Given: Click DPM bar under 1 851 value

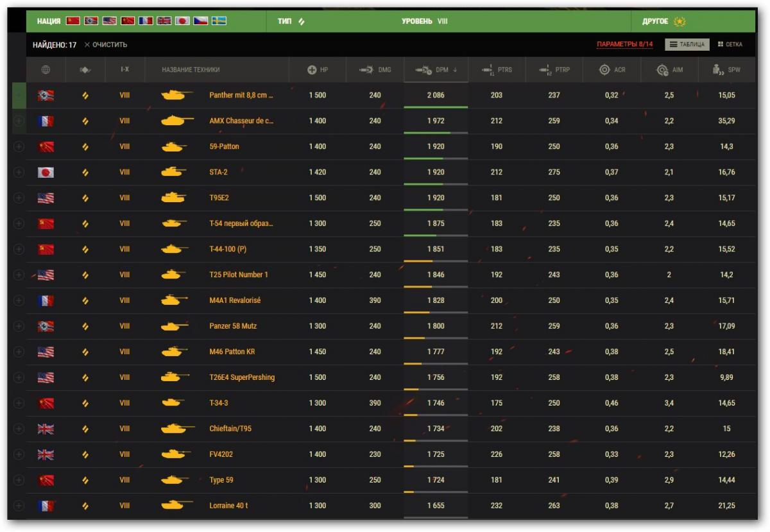Looking at the screenshot, I should pyautogui.click(x=436, y=261).
